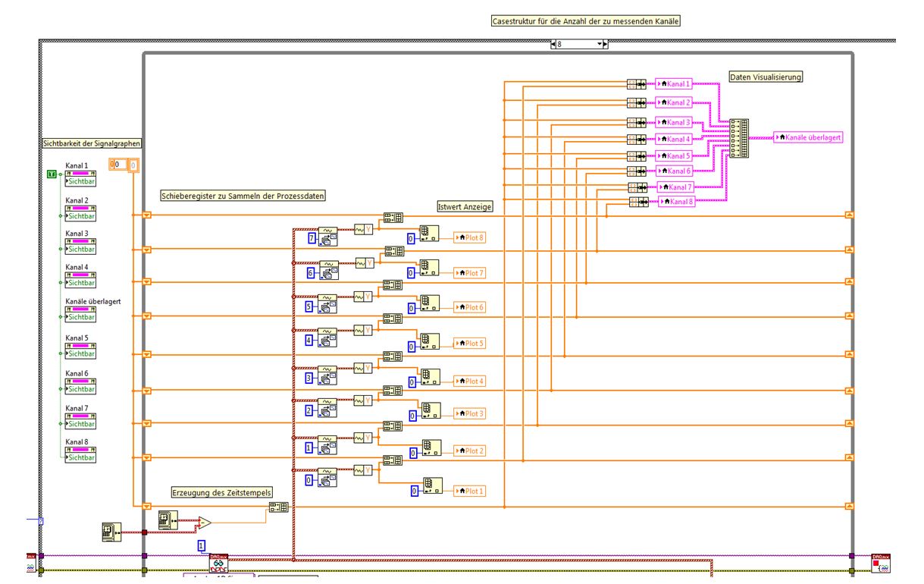Click the orange array constant index 0
The image size is (924, 584).
[117, 164]
